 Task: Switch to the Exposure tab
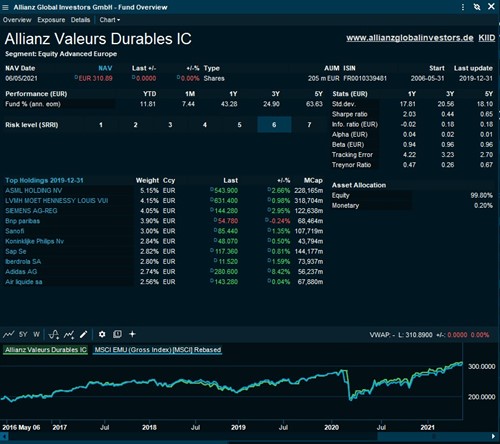pyautogui.click(x=51, y=20)
